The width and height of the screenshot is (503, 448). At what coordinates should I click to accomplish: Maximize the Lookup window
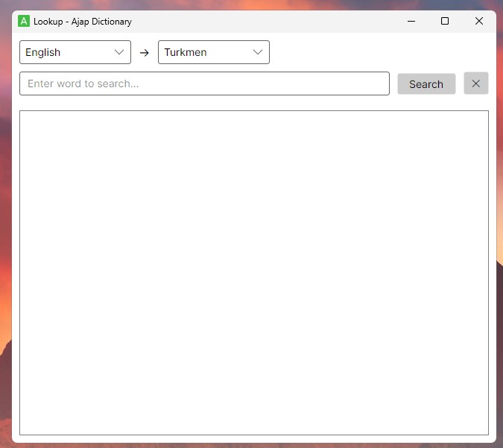(x=445, y=22)
